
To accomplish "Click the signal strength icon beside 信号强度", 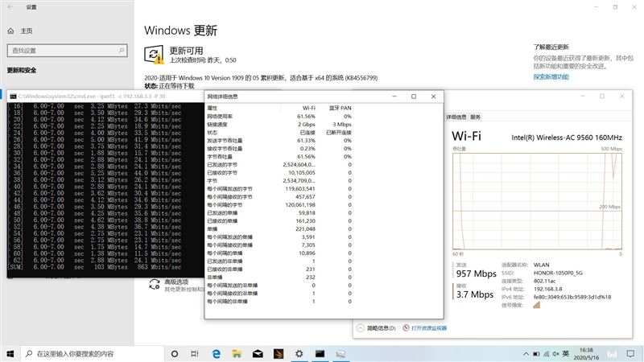I will pyautogui.click(x=536, y=305).
